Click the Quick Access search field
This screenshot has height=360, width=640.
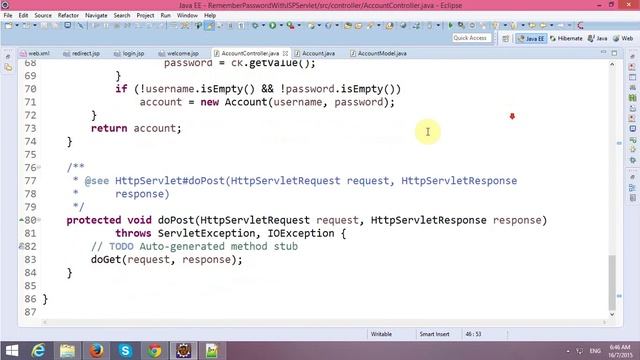tap(471, 38)
